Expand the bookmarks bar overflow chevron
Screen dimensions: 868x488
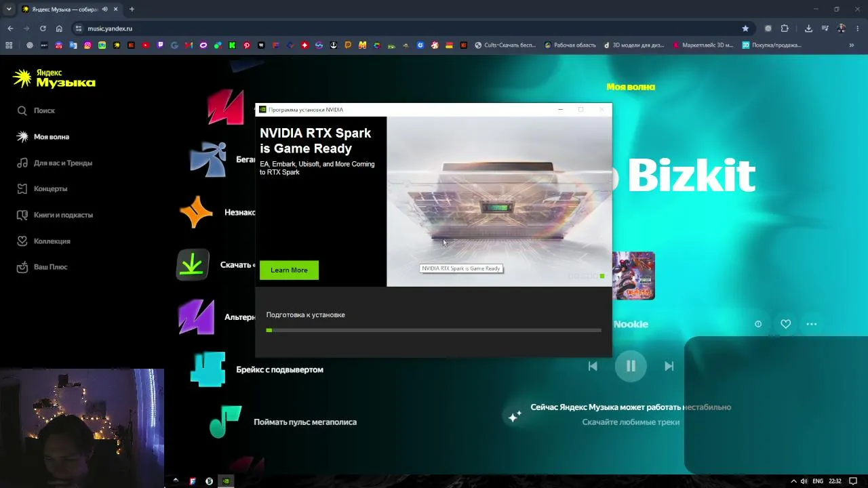[x=852, y=45]
